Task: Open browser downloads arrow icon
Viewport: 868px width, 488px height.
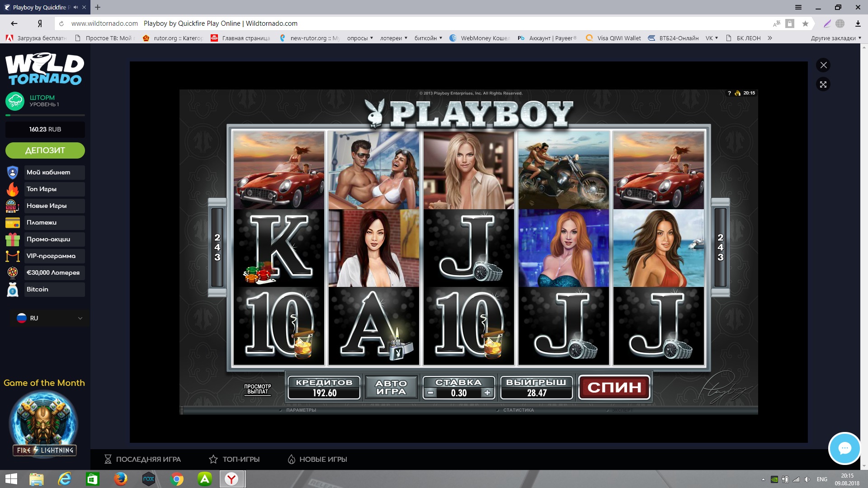Action: pos(858,23)
